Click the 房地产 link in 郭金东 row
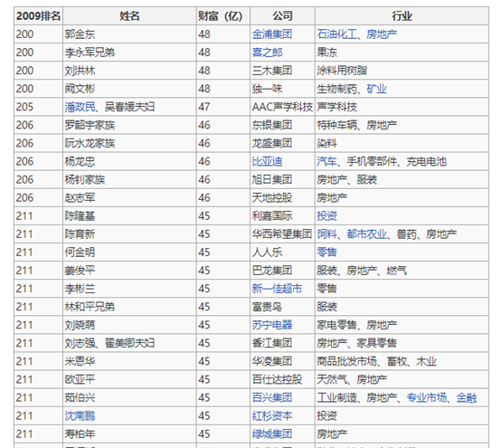Screen dimensions: 501x448 [382, 34]
